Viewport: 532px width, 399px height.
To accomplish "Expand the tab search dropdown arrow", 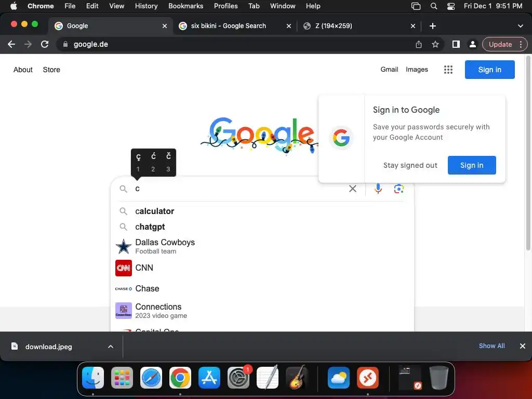I will click(521, 26).
